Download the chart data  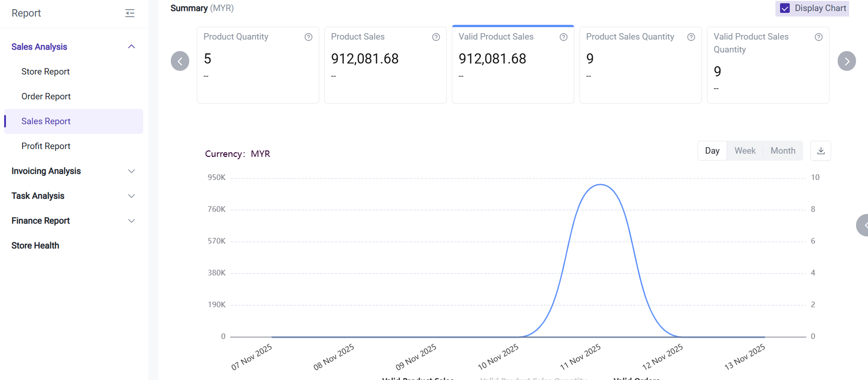[821, 151]
